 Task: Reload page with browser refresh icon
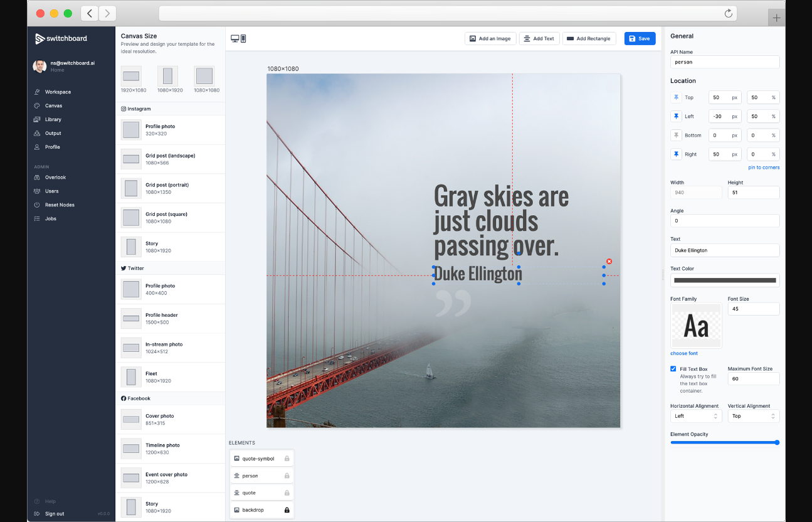click(x=728, y=13)
